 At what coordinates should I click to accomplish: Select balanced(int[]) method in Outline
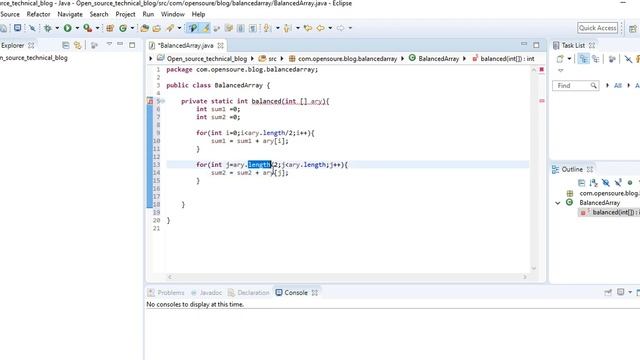pyautogui.click(x=609, y=212)
